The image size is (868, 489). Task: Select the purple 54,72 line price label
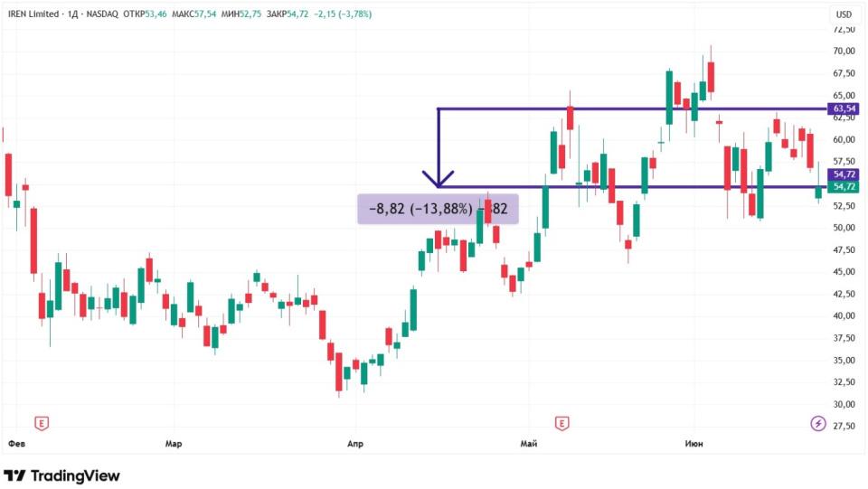844,174
